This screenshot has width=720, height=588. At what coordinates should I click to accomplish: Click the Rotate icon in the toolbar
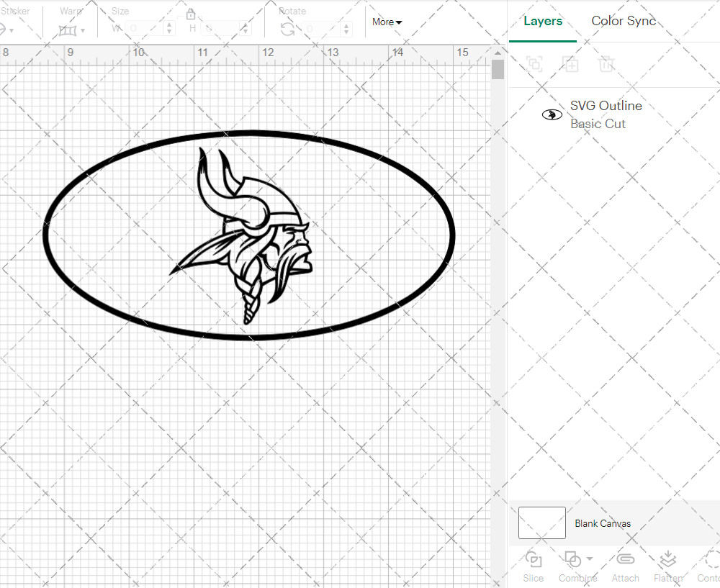287,29
